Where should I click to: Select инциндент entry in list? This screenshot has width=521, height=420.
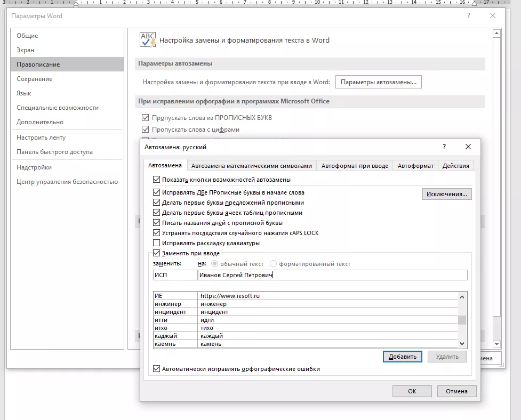tap(306, 312)
